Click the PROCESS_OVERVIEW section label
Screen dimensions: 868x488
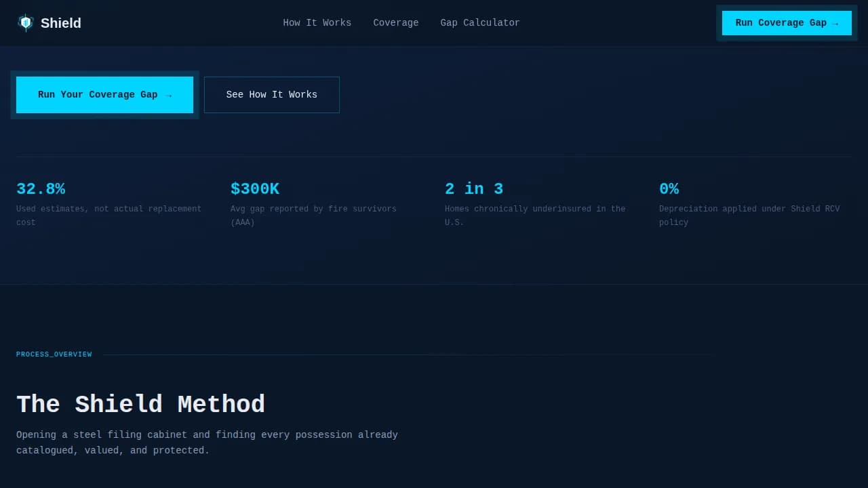pos(54,354)
